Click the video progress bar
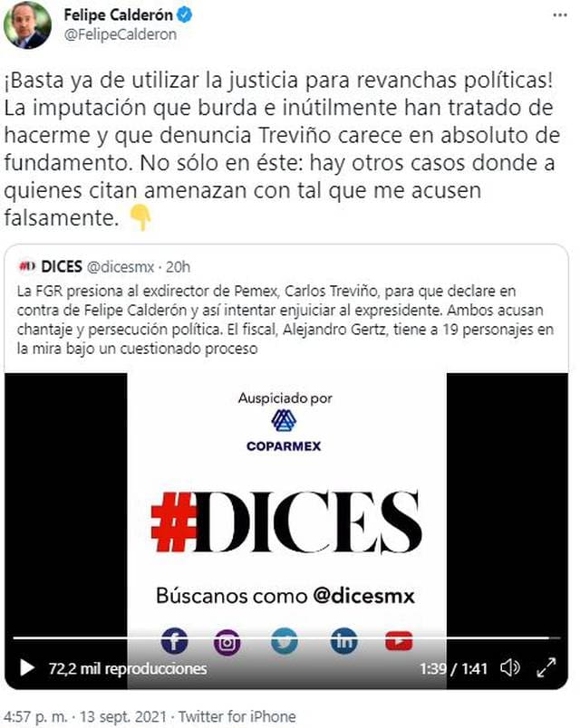The width and height of the screenshot is (580, 728). (286, 638)
